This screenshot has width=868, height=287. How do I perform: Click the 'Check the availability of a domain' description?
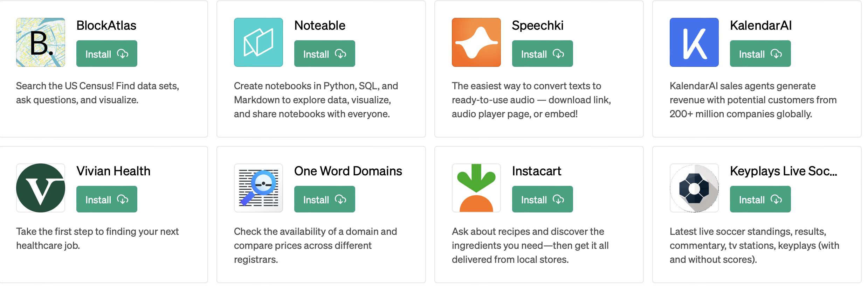tap(316, 245)
